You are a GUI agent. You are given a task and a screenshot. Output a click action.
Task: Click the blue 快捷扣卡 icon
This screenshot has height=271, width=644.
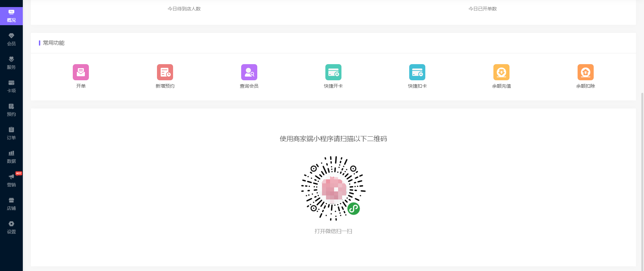417,72
